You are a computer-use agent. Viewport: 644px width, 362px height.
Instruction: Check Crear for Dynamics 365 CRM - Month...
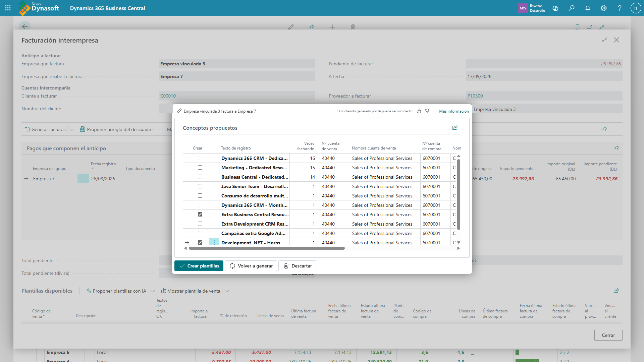pyautogui.click(x=200, y=205)
